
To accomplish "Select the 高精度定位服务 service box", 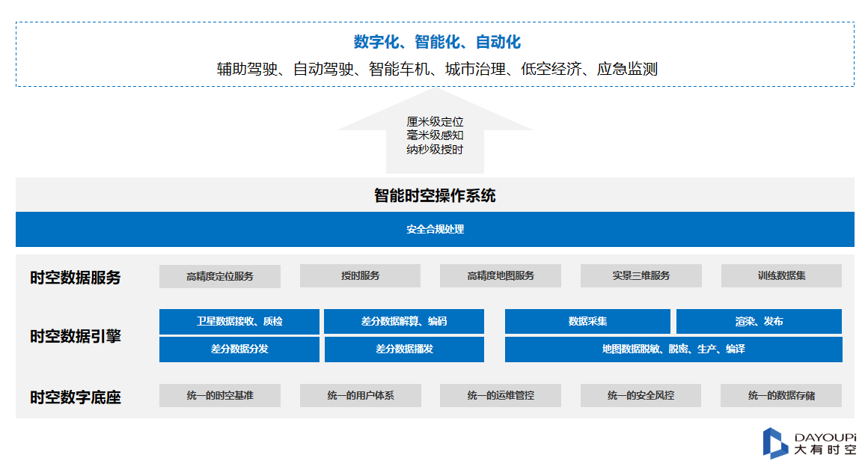I will (x=219, y=275).
